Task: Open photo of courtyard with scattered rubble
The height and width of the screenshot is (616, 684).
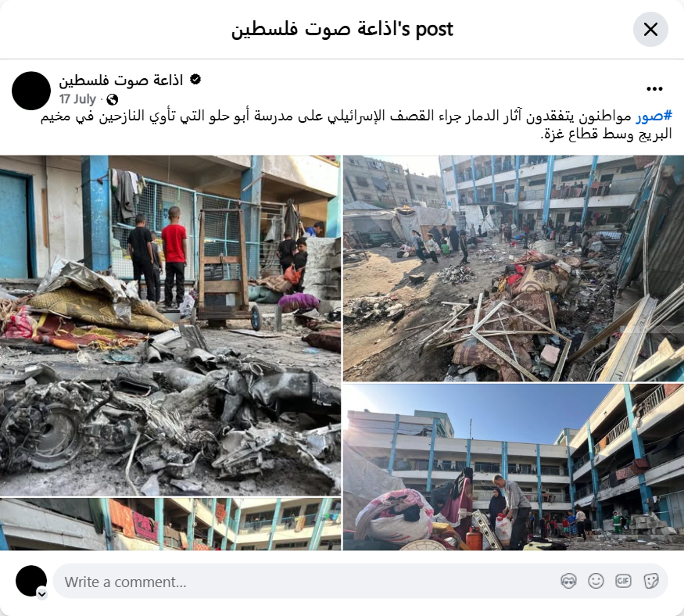Action: 514,268
